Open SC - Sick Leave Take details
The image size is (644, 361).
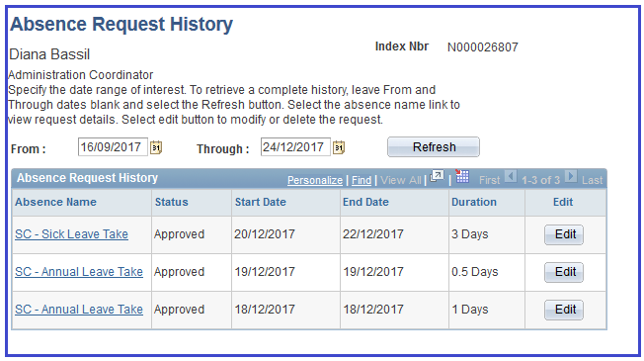tap(71, 234)
